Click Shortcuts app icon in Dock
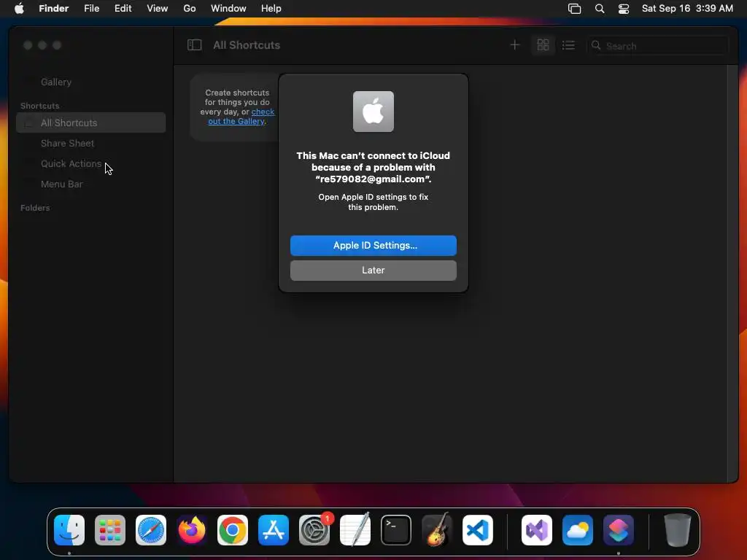Viewport: 747px width, 560px height. tap(619, 530)
